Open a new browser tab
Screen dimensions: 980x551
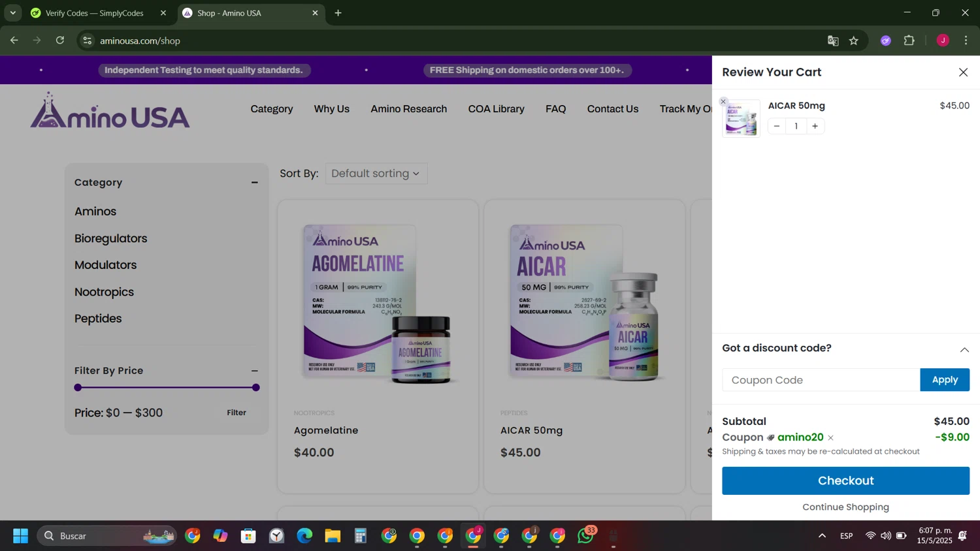[338, 13]
